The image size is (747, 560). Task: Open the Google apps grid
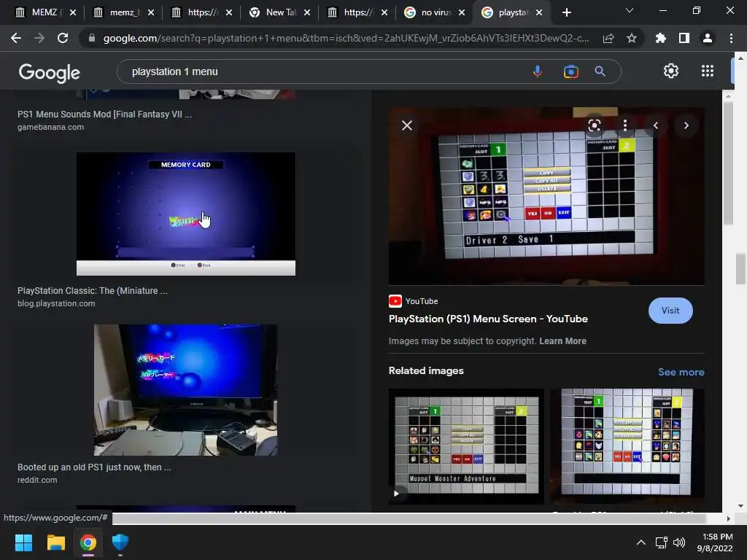pos(708,71)
